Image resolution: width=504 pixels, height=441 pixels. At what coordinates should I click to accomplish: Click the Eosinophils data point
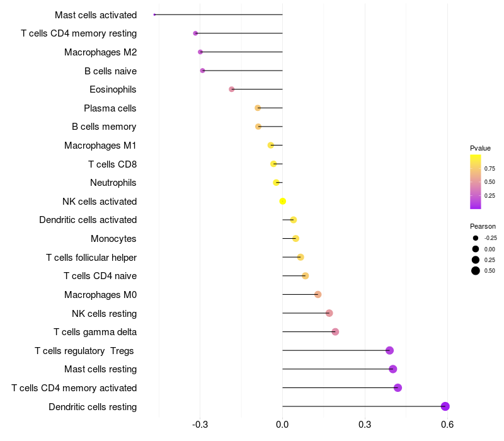pyautogui.click(x=232, y=89)
